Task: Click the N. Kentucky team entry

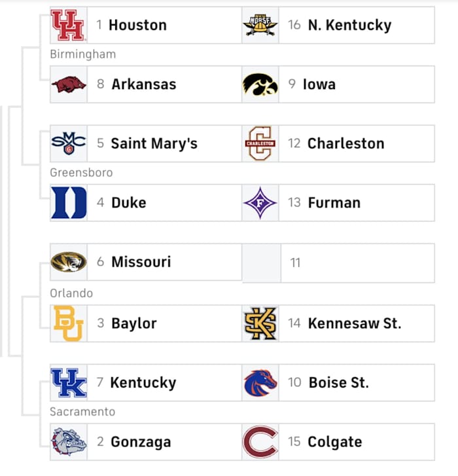Action: (348, 25)
